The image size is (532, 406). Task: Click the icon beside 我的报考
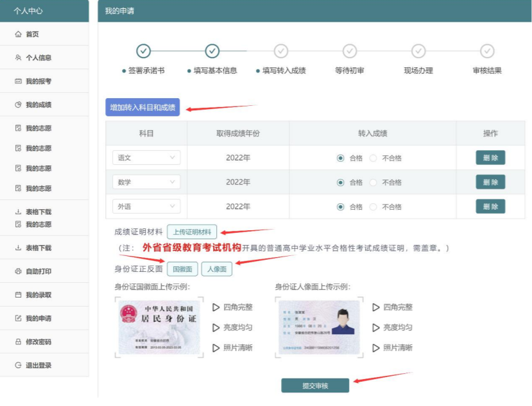click(x=18, y=81)
